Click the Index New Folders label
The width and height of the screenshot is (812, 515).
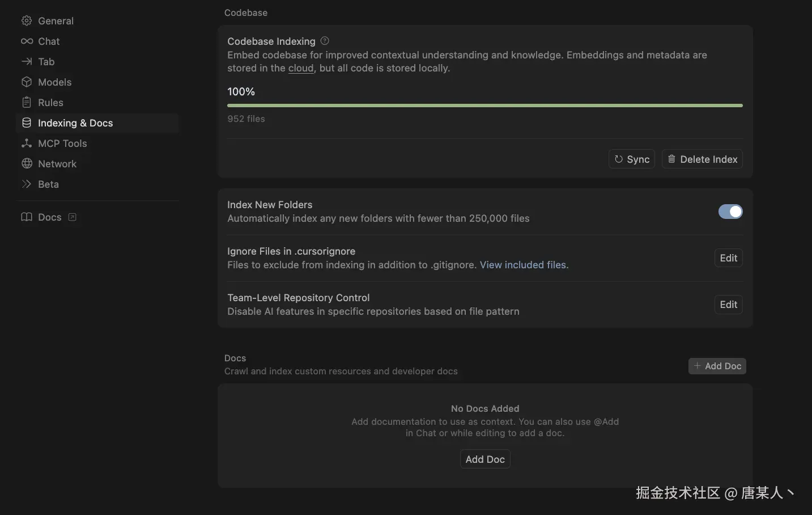coord(270,205)
